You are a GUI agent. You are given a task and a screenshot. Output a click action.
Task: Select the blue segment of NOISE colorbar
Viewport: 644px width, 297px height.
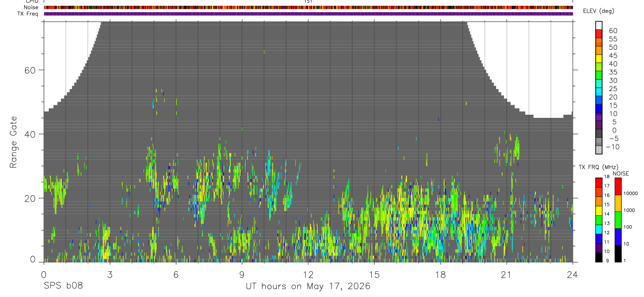click(617, 237)
